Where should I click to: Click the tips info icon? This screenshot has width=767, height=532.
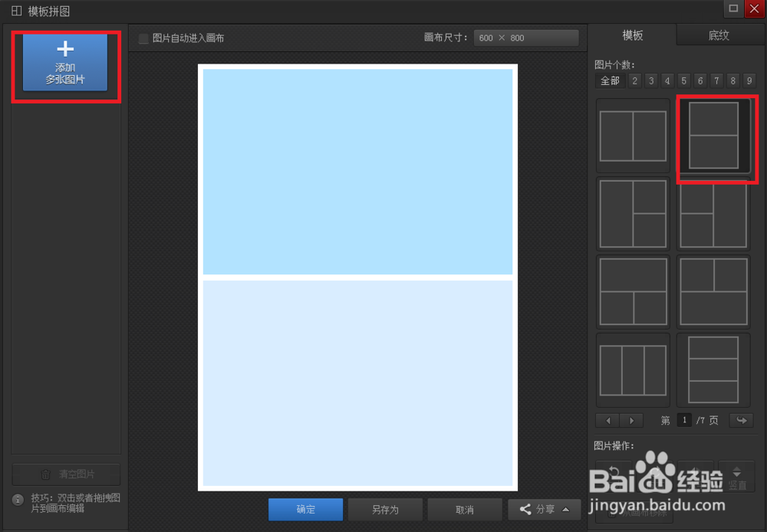click(18, 500)
